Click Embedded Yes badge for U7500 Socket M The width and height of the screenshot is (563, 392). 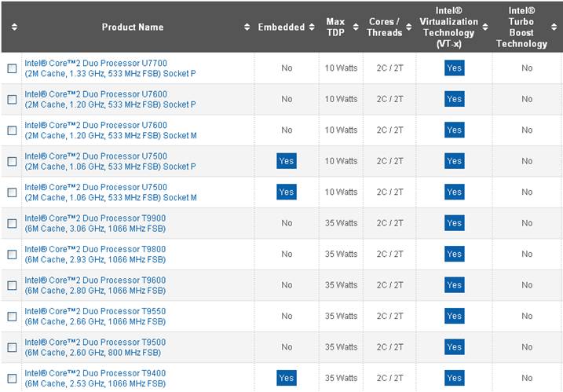[287, 192]
